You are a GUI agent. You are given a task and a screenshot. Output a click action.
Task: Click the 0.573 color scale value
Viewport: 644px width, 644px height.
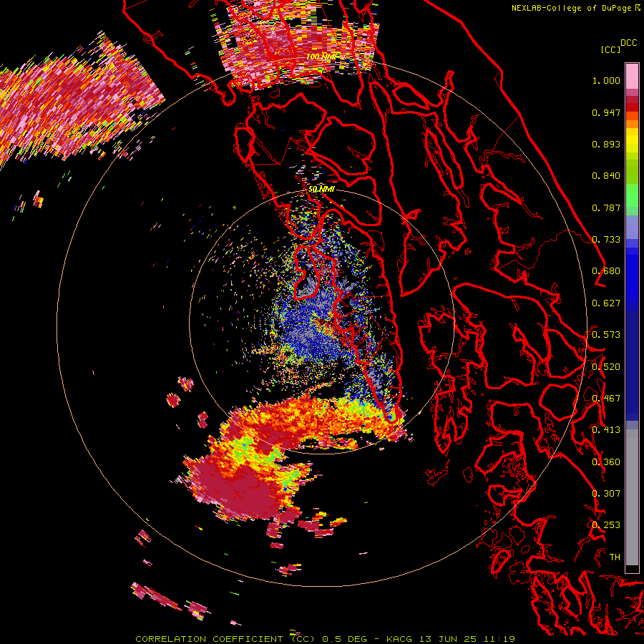pos(606,335)
